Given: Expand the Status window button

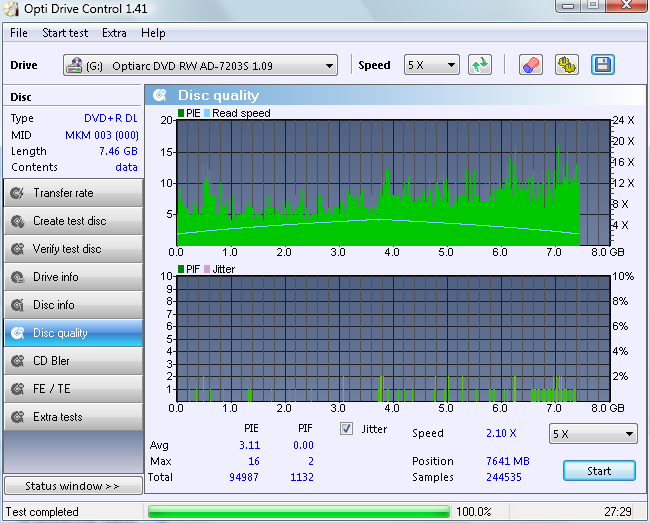Looking at the screenshot, I should (73, 486).
